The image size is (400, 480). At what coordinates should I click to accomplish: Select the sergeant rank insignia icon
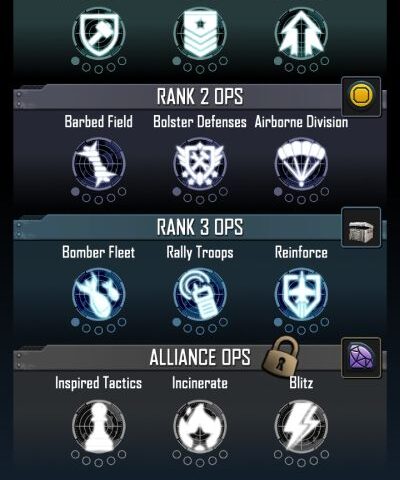coord(200,33)
